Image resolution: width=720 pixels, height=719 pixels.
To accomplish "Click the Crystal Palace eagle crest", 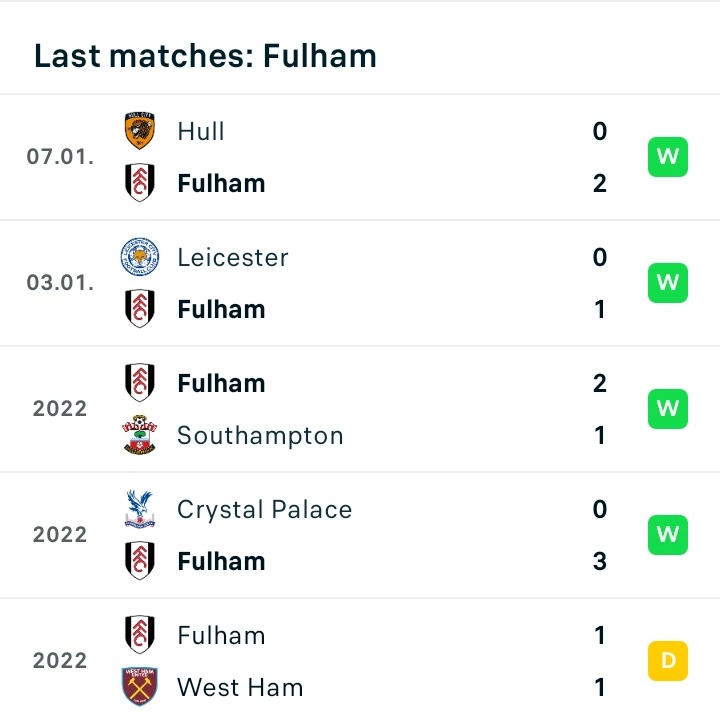I will pos(140,509).
